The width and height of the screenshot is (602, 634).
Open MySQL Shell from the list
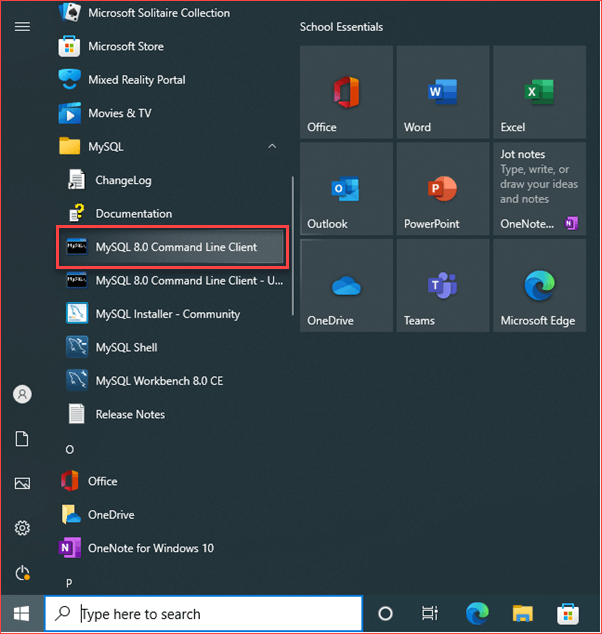(x=125, y=347)
